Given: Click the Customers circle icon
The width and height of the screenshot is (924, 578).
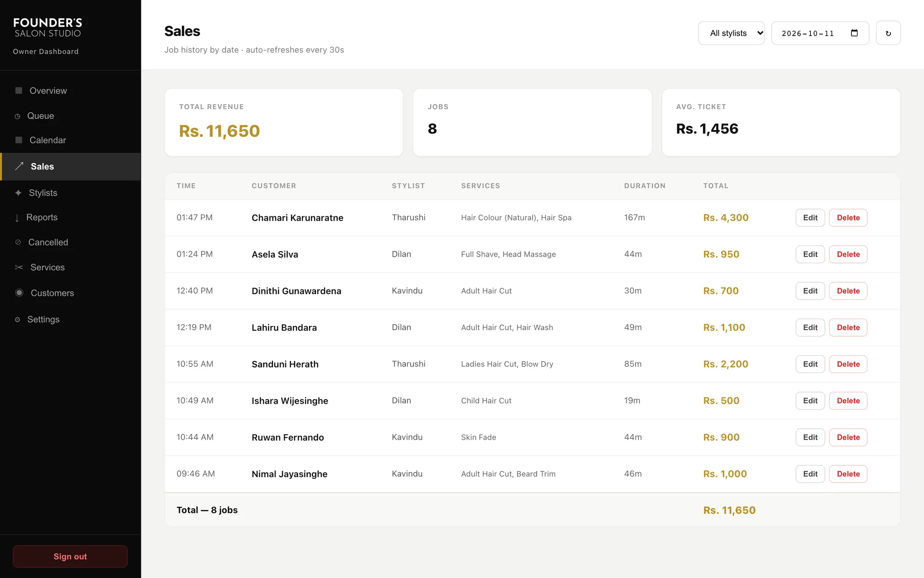Looking at the screenshot, I should click(19, 293).
